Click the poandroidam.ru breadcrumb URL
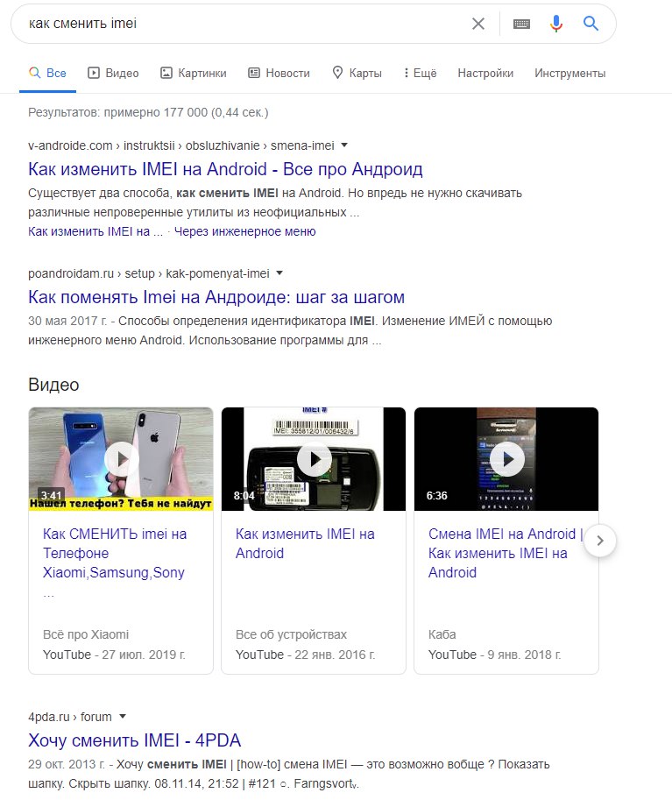The width and height of the screenshot is (672, 807). 149,273
